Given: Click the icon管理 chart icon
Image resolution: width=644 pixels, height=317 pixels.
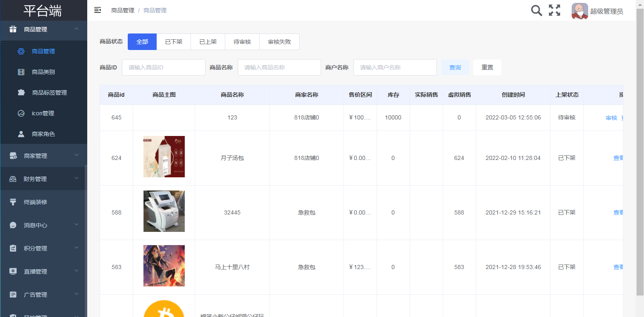Looking at the screenshot, I should (x=21, y=113).
